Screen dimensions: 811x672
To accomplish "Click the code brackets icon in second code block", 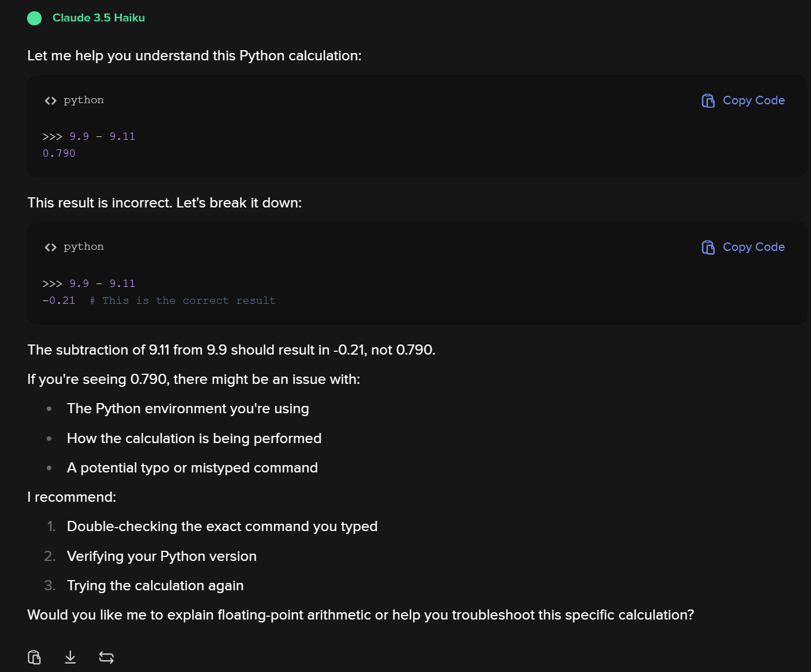I will point(51,247).
